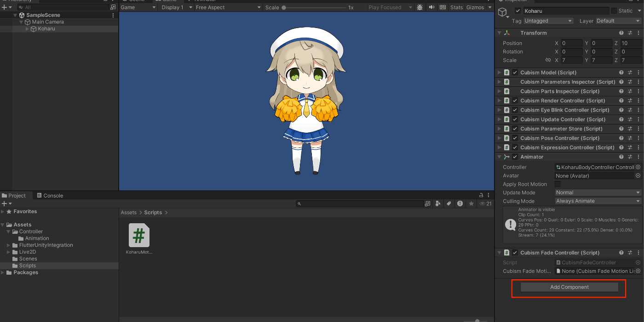This screenshot has width=644, height=322.
Task: Open Cubism Model script presets icon
Action: pos(630,73)
